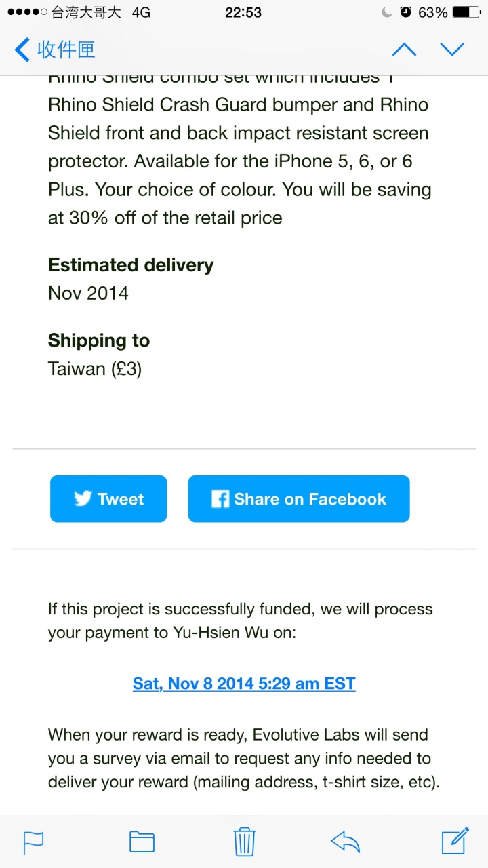Tap the flag icon in bottom toolbar
This screenshot has height=868, width=488.
pyautogui.click(x=33, y=842)
